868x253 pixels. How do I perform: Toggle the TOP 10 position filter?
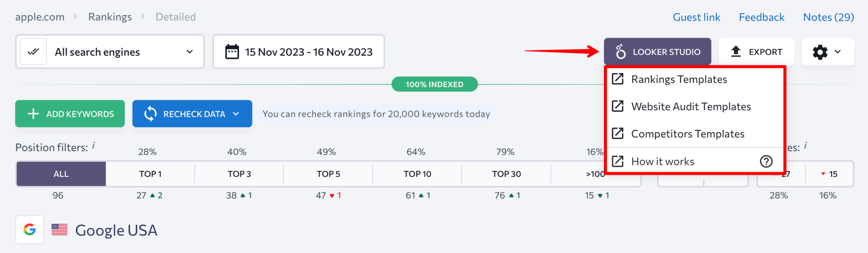tap(417, 173)
